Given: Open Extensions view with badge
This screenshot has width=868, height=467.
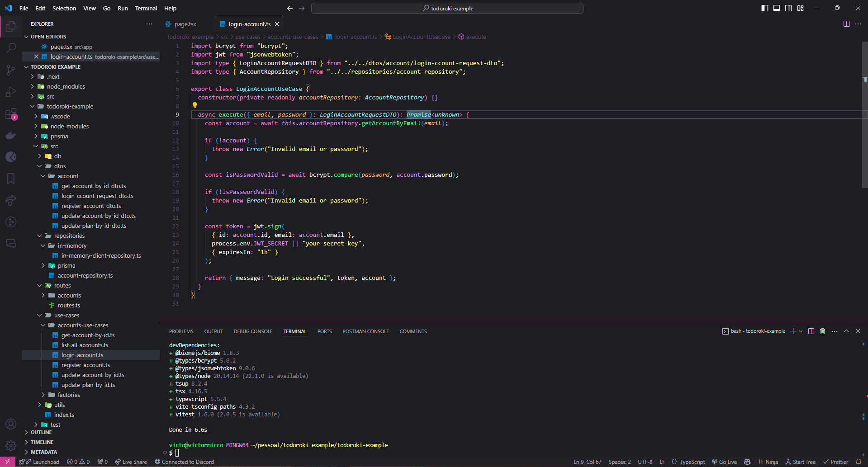Looking at the screenshot, I should pyautogui.click(x=11, y=113).
